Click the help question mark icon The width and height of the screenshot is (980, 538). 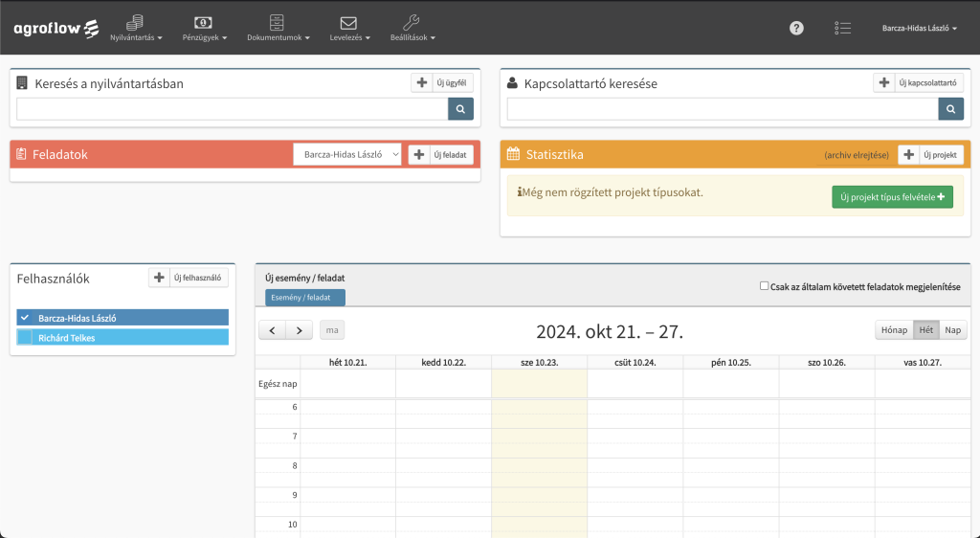[x=796, y=28]
